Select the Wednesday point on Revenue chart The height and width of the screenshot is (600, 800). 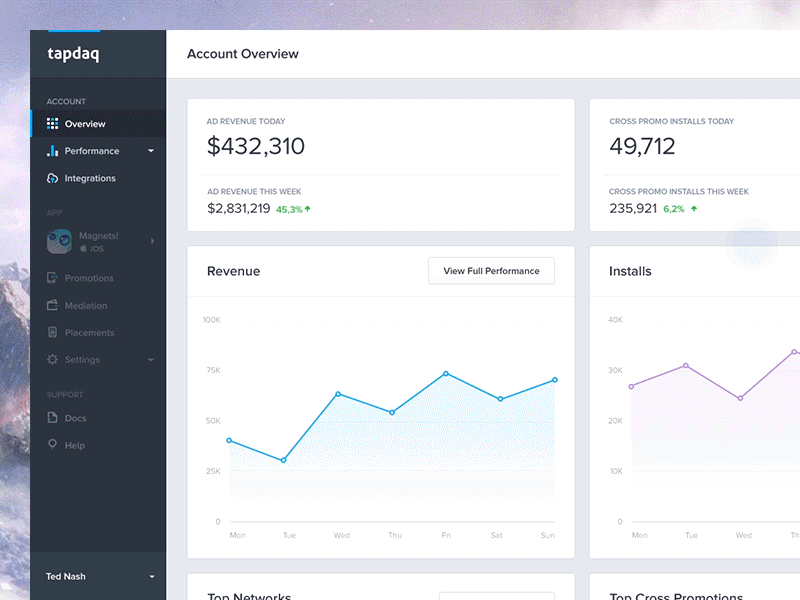click(338, 394)
